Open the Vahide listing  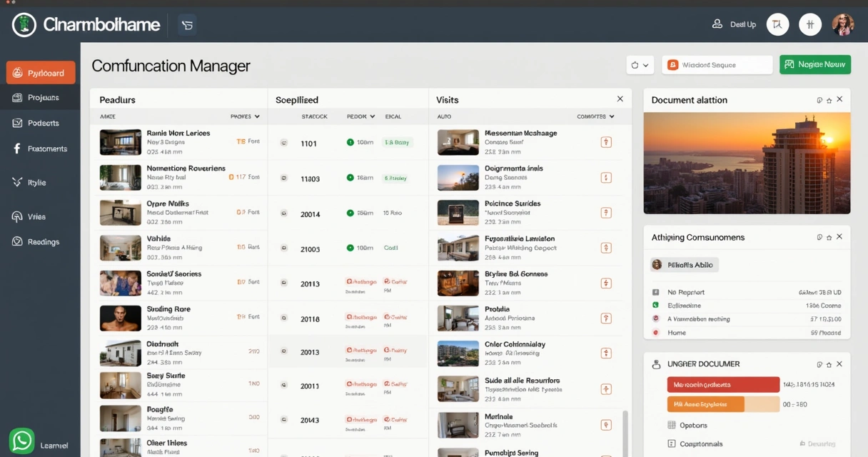(178, 247)
